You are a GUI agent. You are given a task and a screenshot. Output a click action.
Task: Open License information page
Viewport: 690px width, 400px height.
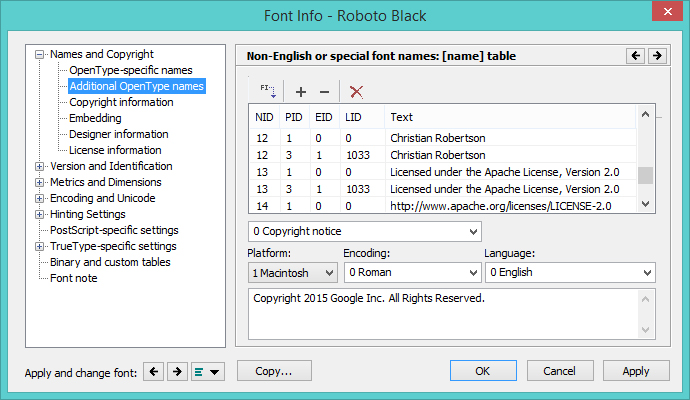point(115,150)
